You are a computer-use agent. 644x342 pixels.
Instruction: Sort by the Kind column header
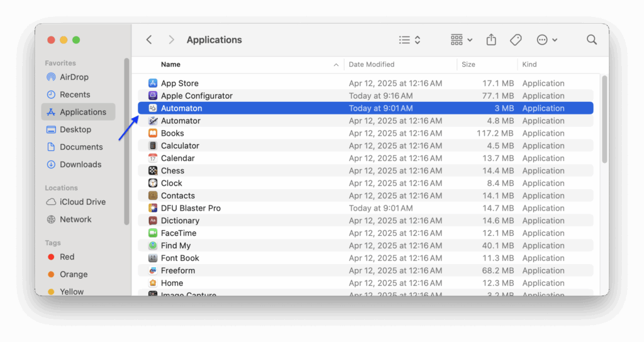point(530,65)
